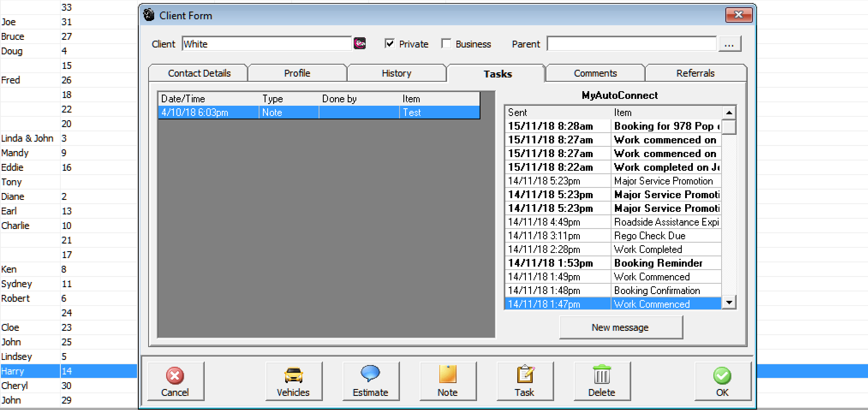Viewport: 868px width, 410px height.
Task: Click into the Client name field
Action: [266, 44]
